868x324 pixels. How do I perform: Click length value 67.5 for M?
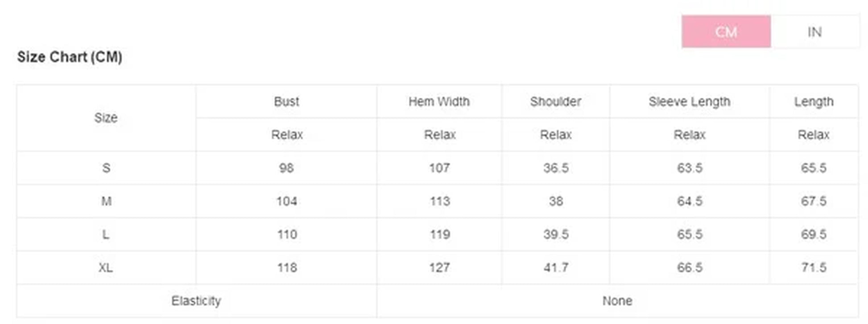coord(814,201)
